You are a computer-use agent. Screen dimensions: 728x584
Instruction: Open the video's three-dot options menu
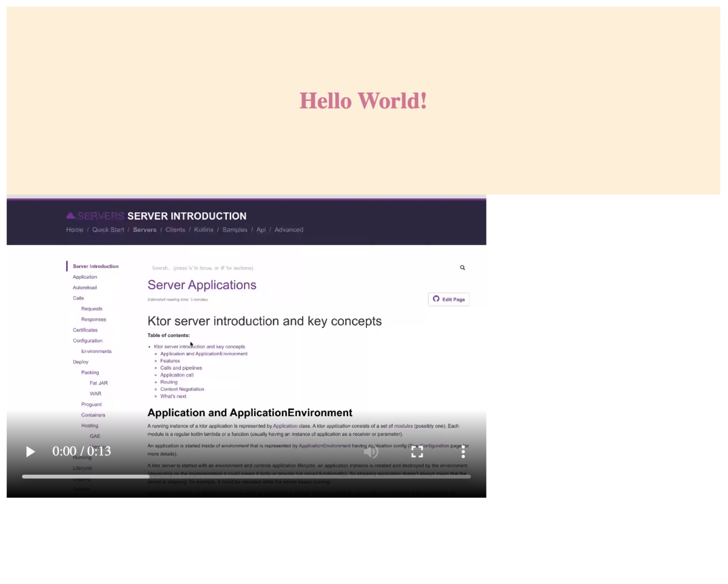pos(463,452)
